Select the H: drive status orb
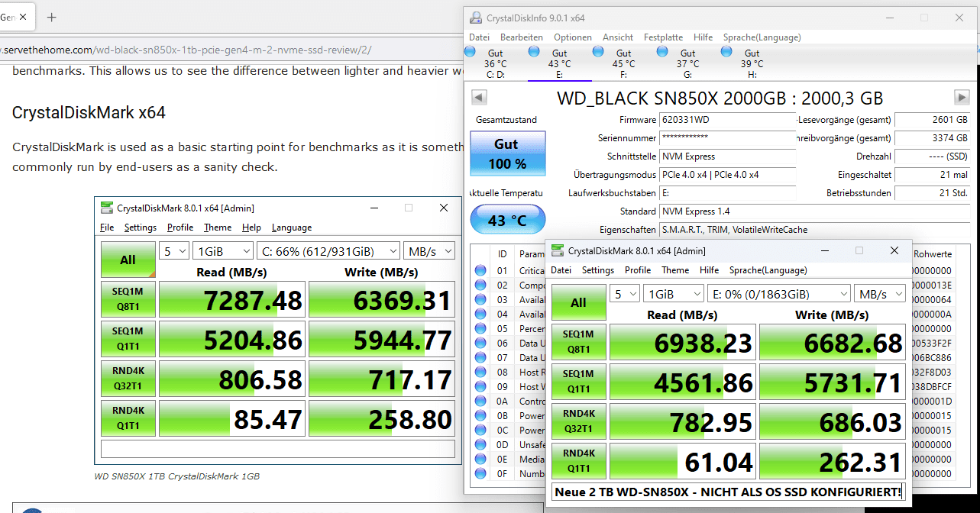The height and width of the screenshot is (513, 980). click(726, 52)
